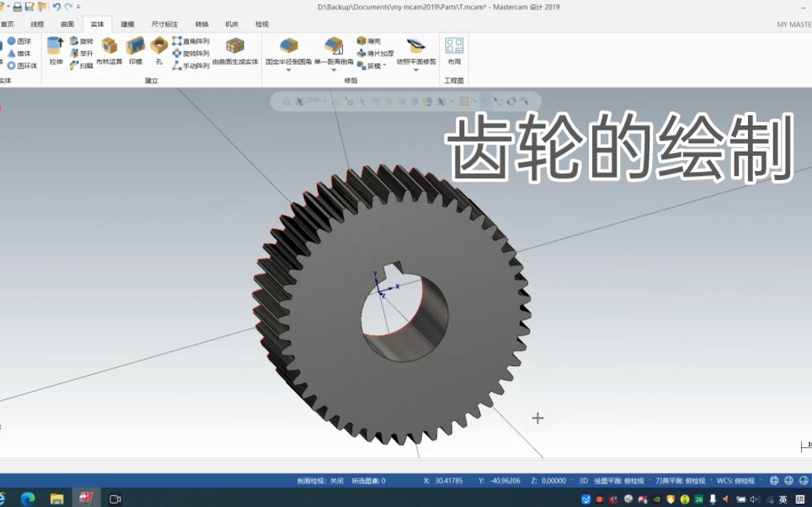Click the Redo arrow icon
812x507 pixels.
coord(68,7)
